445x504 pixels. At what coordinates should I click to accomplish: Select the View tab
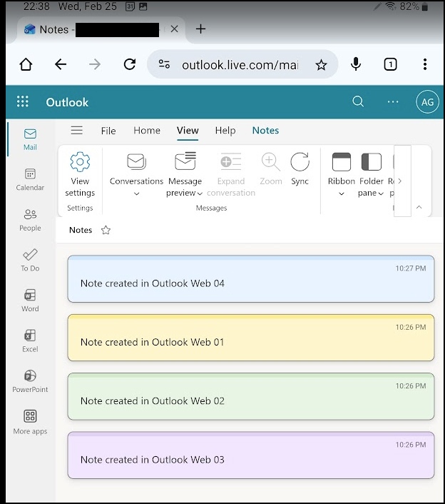[188, 131]
